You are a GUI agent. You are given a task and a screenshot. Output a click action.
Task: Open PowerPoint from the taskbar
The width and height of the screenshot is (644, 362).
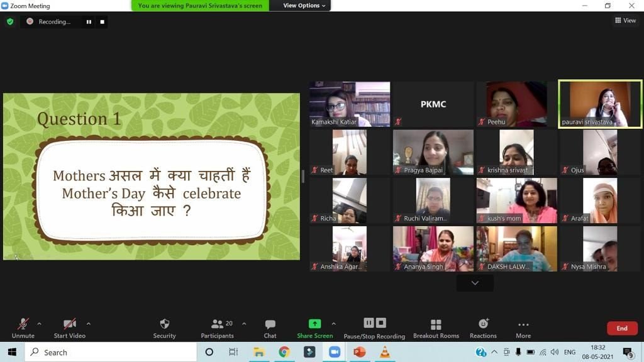[359, 352]
